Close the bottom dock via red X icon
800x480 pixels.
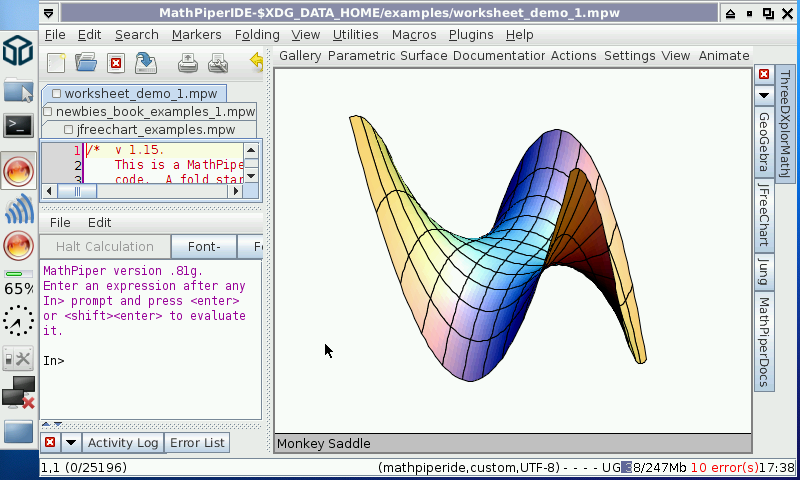pyautogui.click(x=50, y=442)
